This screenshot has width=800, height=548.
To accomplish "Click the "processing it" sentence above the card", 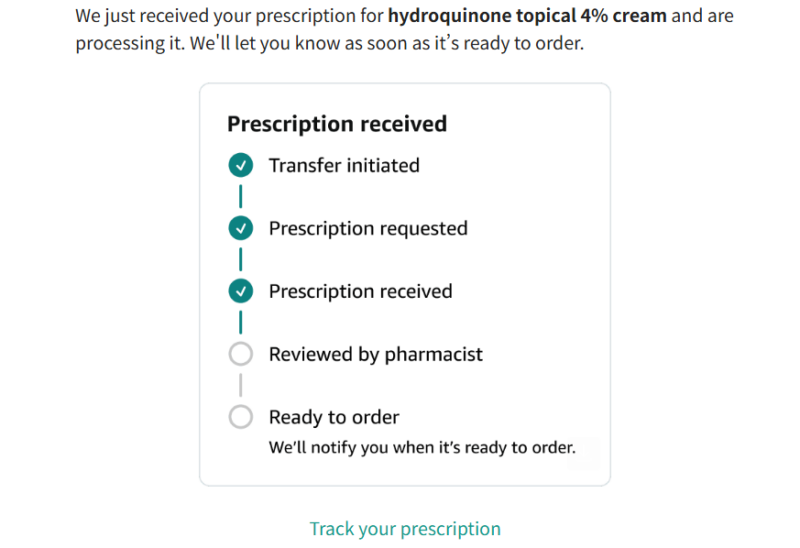I will [x=328, y=46].
